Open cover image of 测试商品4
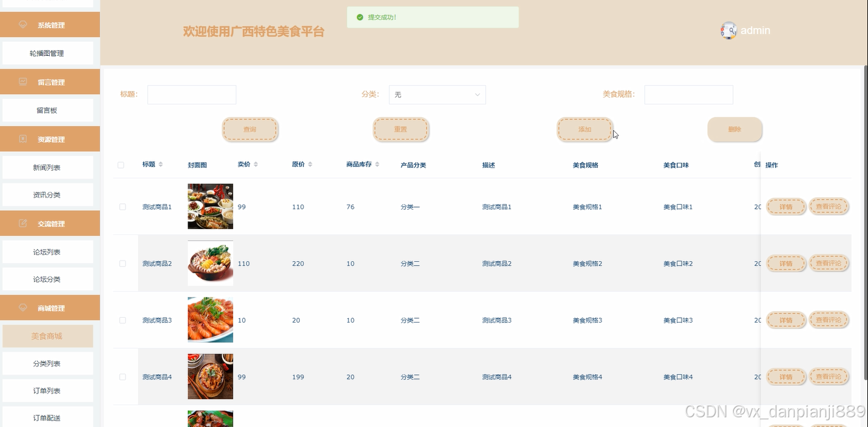This screenshot has width=868, height=427. (x=210, y=377)
